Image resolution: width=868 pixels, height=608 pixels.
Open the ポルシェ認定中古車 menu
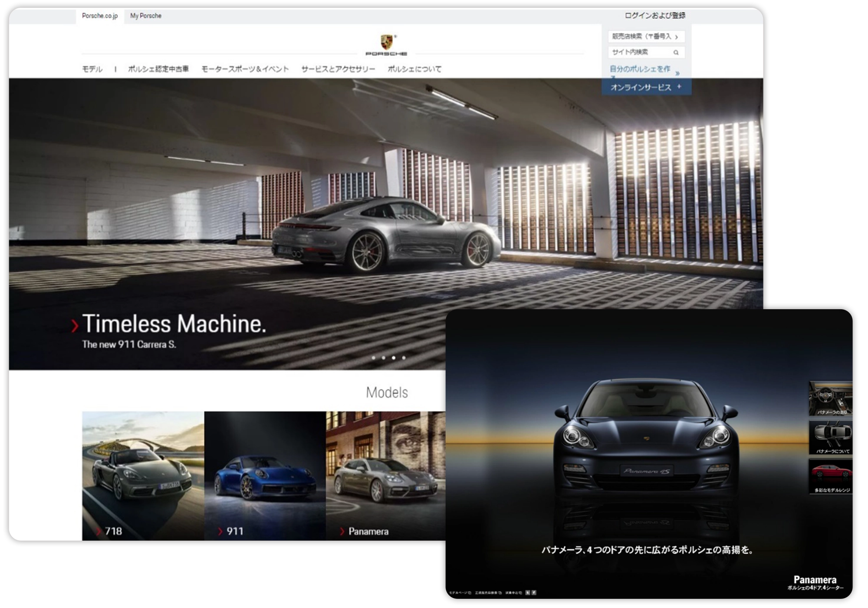click(158, 69)
